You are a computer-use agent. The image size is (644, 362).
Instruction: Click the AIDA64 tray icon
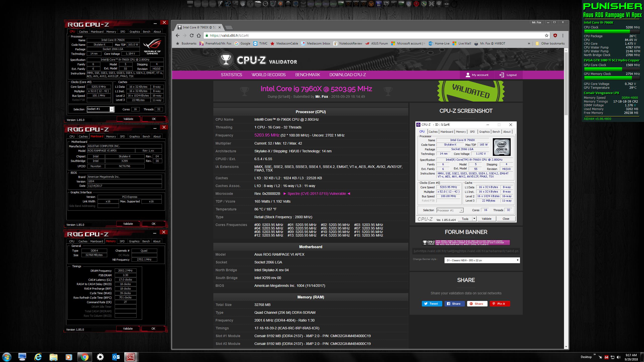click(x=606, y=357)
